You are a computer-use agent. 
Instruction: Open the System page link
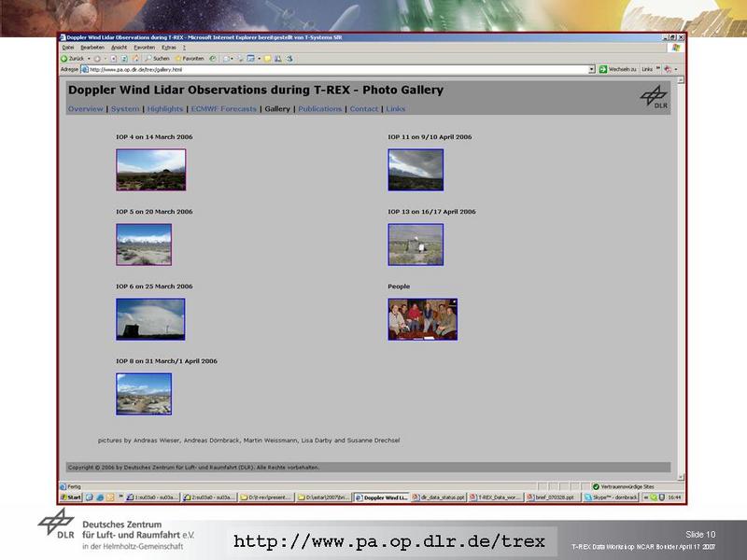click(125, 109)
